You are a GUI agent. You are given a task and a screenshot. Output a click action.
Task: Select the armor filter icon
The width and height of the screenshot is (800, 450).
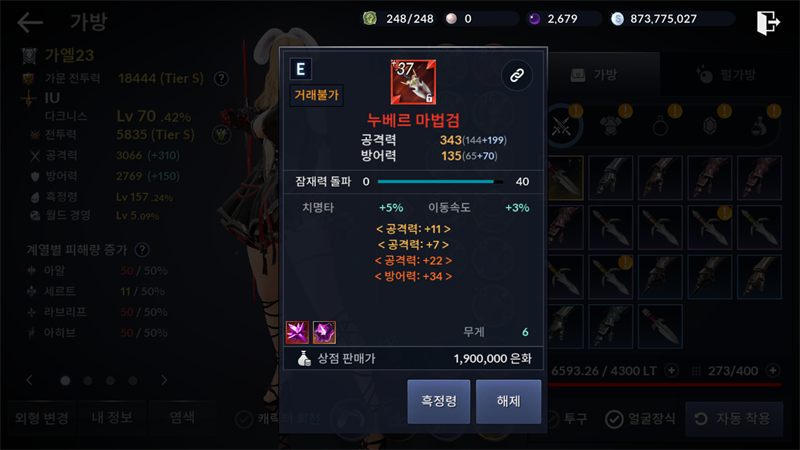(x=611, y=126)
